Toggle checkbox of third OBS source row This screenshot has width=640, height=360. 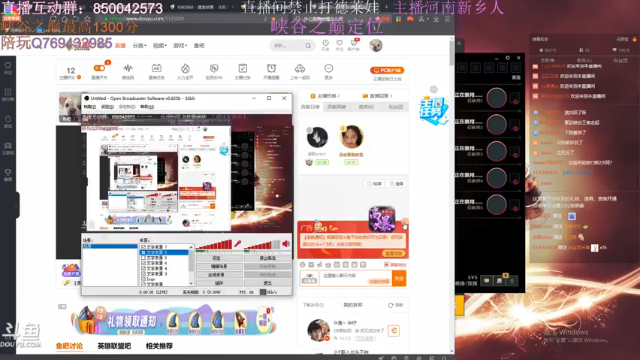tap(143, 258)
